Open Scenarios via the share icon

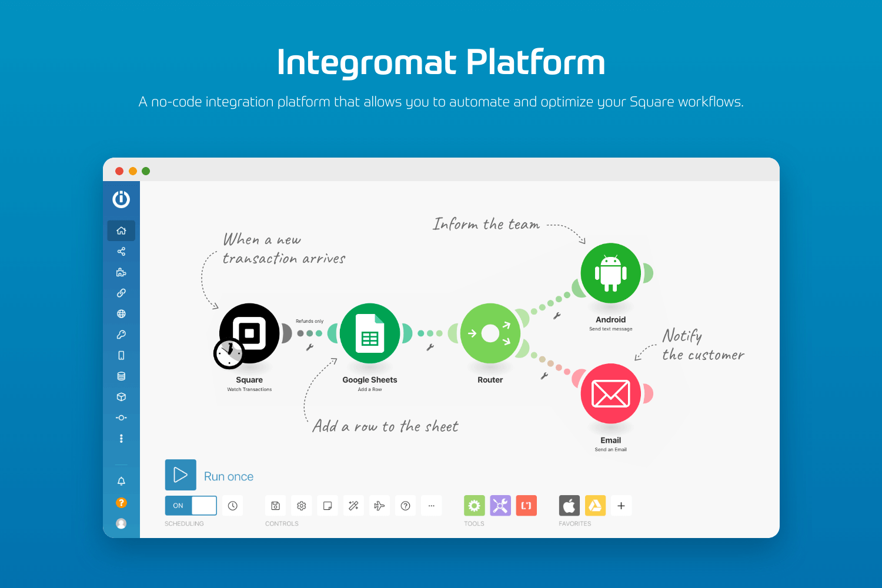(121, 252)
